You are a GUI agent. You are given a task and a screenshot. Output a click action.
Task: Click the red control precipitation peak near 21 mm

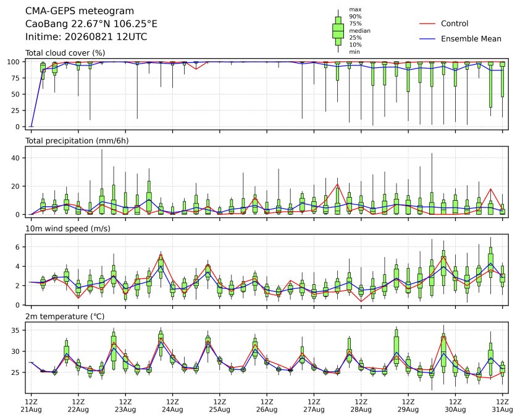pyautogui.click(x=337, y=185)
